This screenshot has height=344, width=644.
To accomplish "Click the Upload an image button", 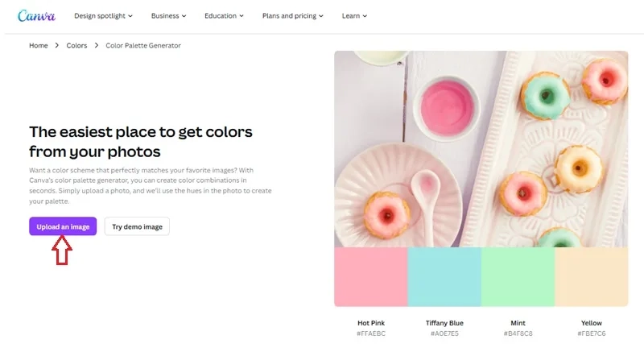I will [63, 227].
